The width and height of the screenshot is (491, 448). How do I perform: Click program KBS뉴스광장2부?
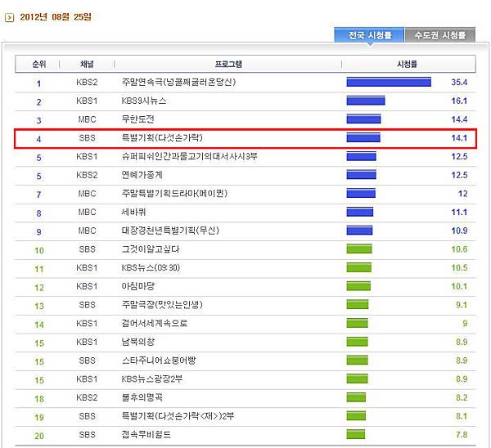[x=152, y=379]
